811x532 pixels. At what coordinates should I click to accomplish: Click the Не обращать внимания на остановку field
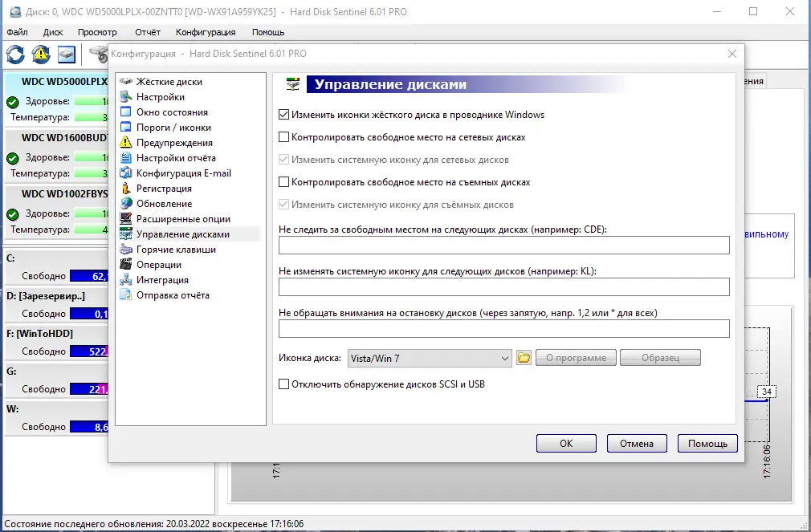[x=503, y=329]
